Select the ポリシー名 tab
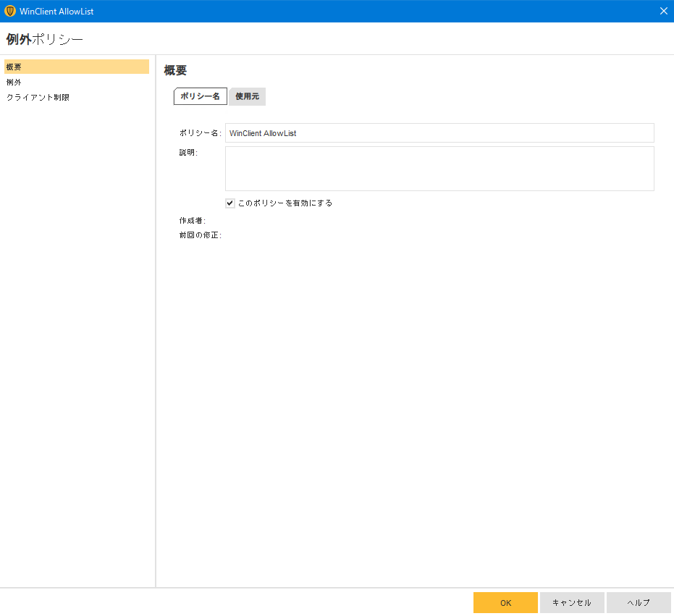674x616 pixels. tap(200, 96)
